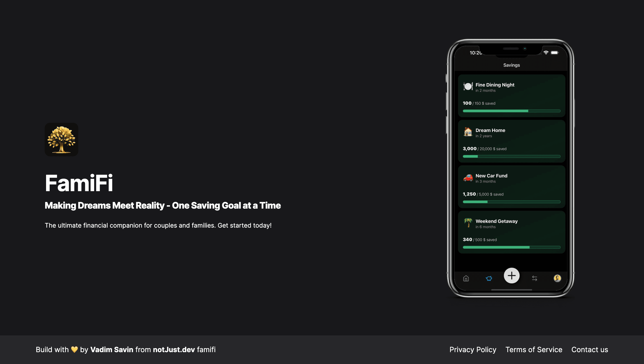This screenshot has width=644, height=364.
Task: Click the Terms of Service menu item
Action: pos(534,349)
